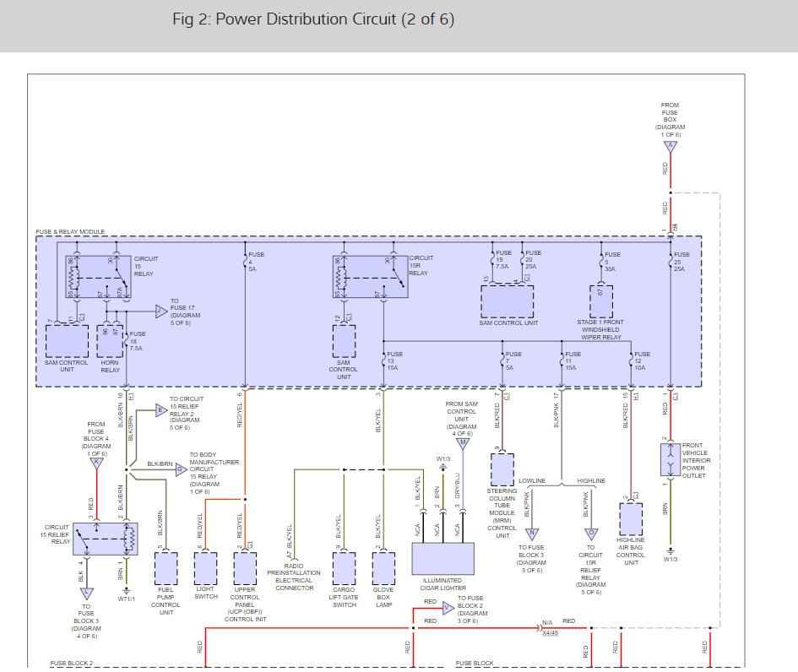The width and height of the screenshot is (798, 672).
Task: Click connector V to Fuse Block 2
Action: pyautogui.click(x=448, y=607)
